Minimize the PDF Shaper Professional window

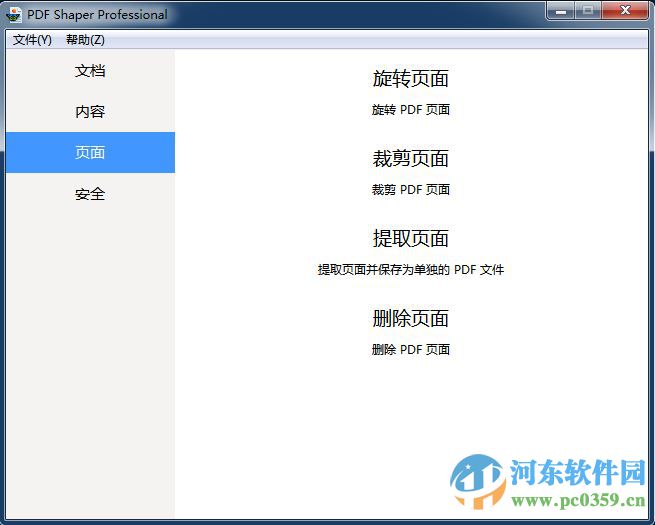pos(561,10)
